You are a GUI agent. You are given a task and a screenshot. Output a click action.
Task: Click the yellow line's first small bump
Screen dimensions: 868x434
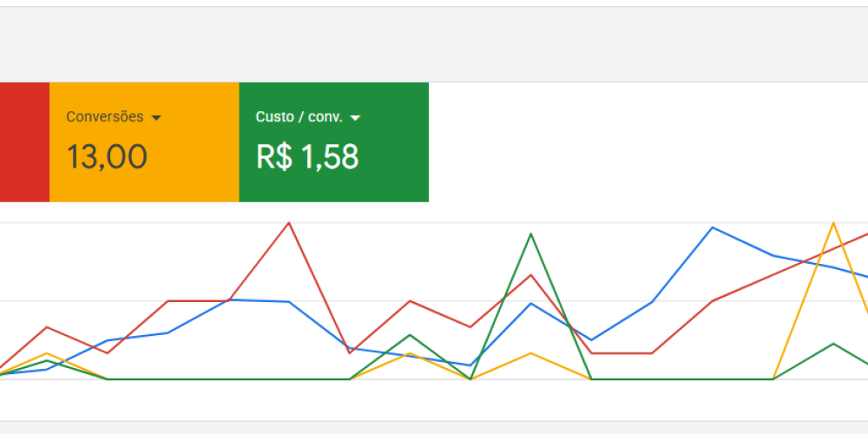point(47,353)
